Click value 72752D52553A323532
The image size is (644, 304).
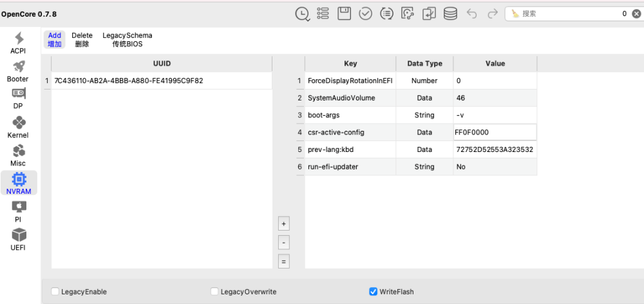click(x=495, y=150)
